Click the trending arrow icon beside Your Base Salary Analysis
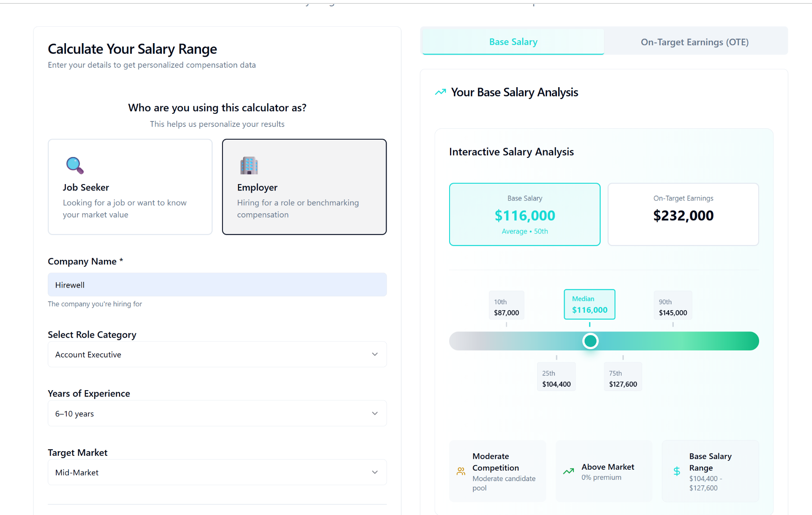The height and width of the screenshot is (515, 812). coord(440,92)
